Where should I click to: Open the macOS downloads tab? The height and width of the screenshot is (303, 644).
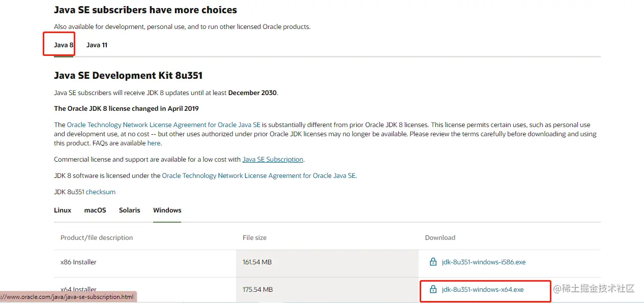click(x=95, y=210)
